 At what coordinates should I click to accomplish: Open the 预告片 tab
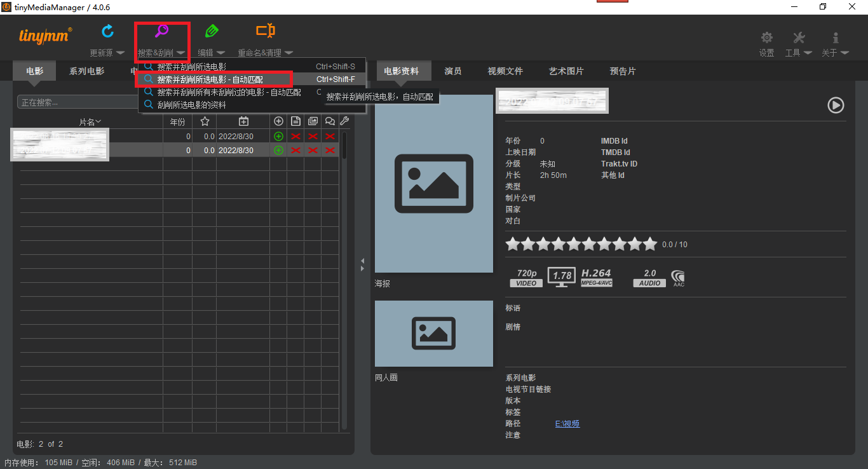[623, 71]
